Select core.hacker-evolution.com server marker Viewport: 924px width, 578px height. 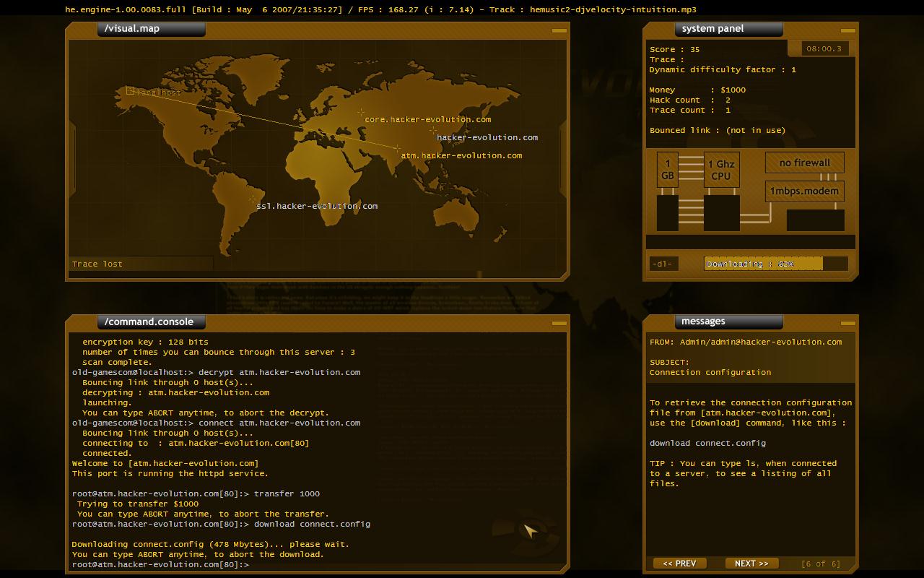click(361, 112)
